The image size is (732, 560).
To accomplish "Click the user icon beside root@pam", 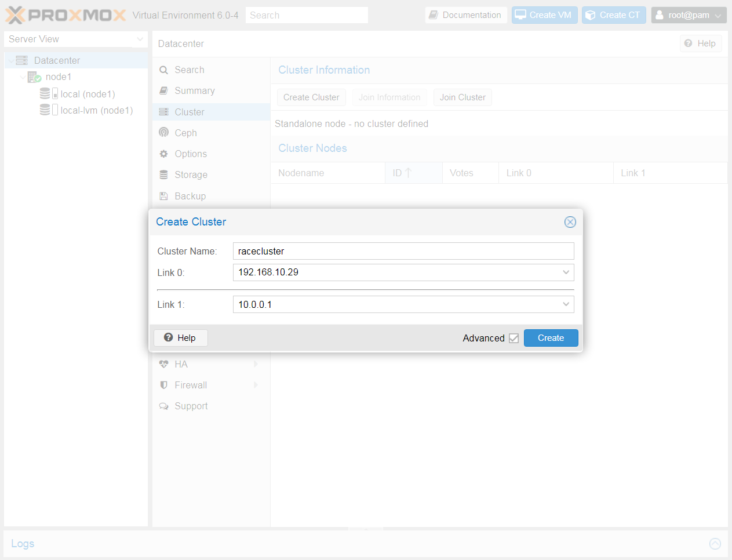I will pyautogui.click(x=660, y=15).
